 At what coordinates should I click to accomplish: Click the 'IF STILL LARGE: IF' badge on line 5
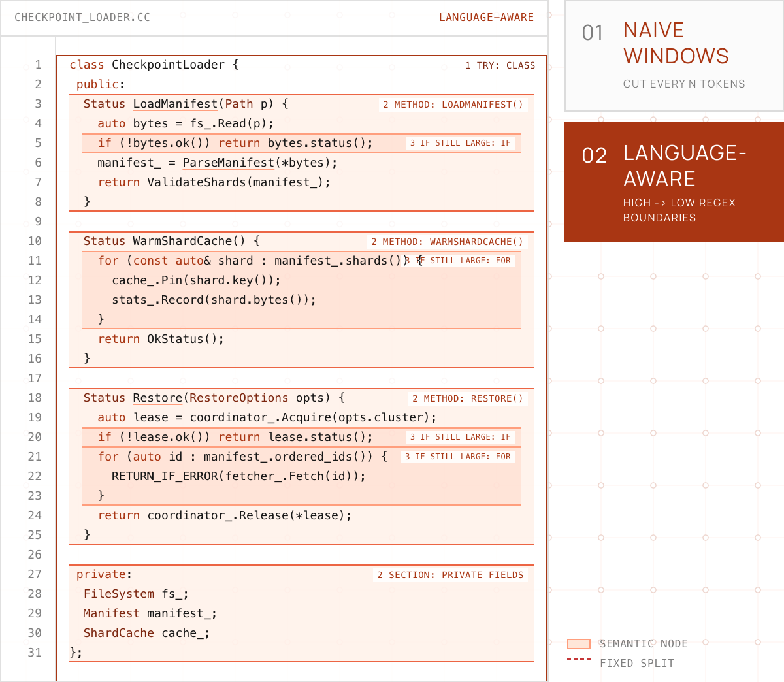point(461,143)
